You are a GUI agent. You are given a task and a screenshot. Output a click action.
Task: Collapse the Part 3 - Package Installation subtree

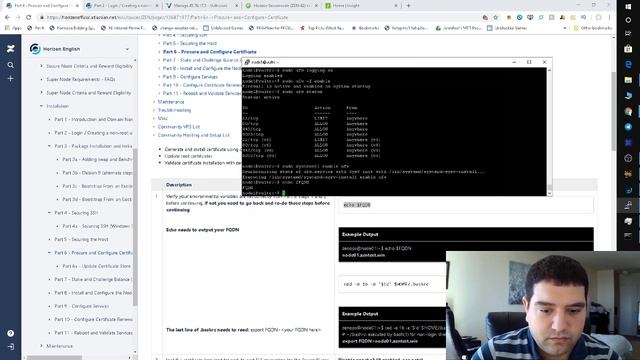click(49, 146)
